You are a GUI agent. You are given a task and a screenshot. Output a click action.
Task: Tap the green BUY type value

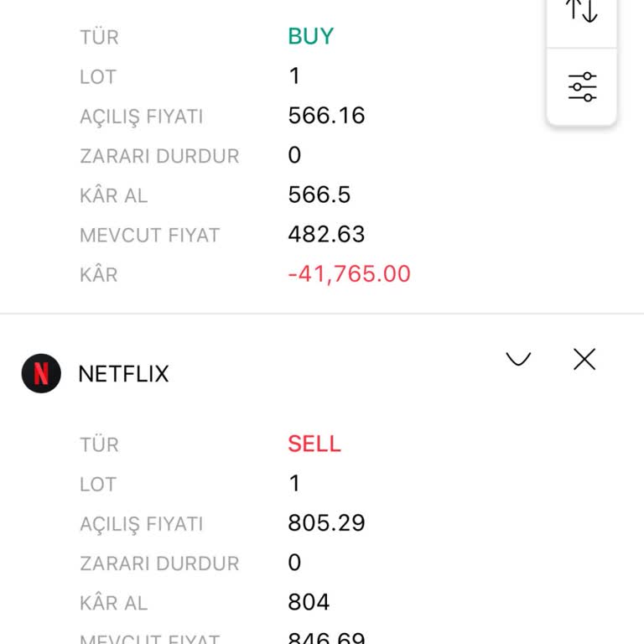tap(311, 36)
